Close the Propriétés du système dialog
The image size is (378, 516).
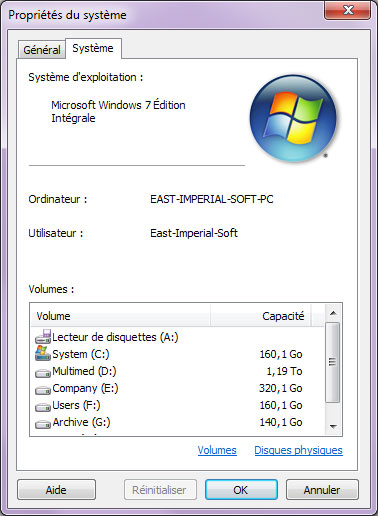pos(348,10)
